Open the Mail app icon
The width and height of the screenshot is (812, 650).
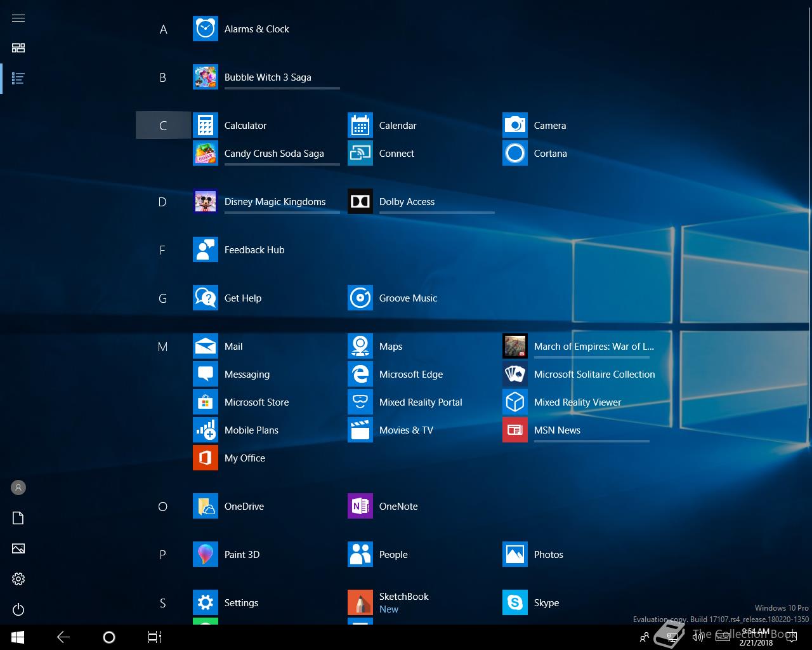206,347
